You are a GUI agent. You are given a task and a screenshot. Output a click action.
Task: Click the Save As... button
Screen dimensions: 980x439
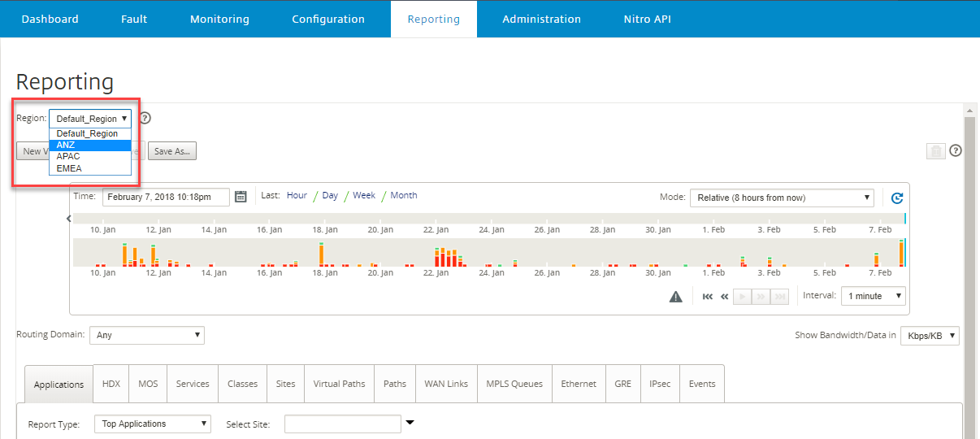pyautogui.click(x=172, y=151)
